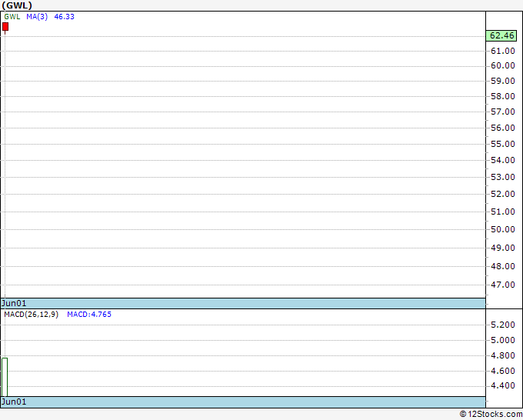
Task: Click the 54.00 price axis label
Action: pos(503,160)
